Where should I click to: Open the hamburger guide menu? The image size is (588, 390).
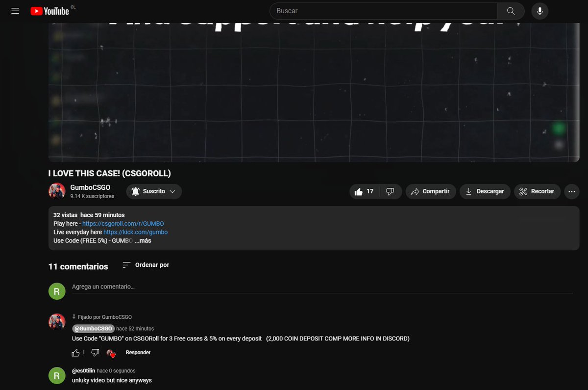(x=15, y=11)
